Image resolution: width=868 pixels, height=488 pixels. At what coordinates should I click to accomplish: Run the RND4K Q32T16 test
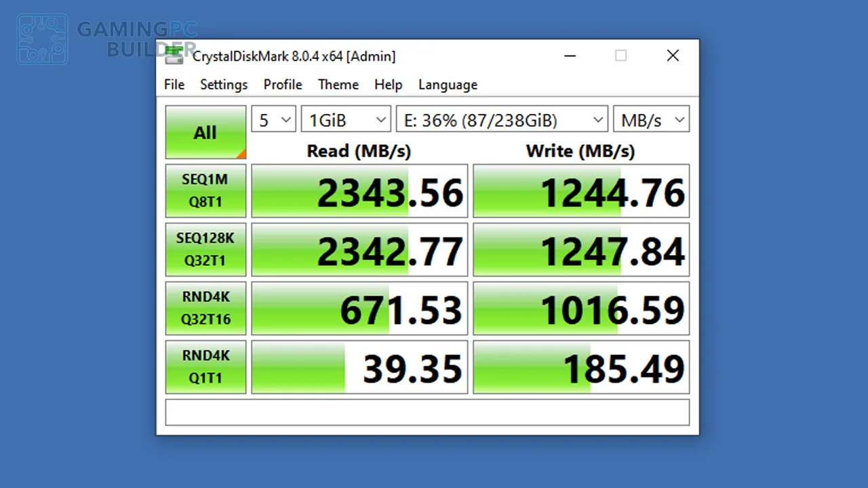pyautogui.click(x=205, y=308)
